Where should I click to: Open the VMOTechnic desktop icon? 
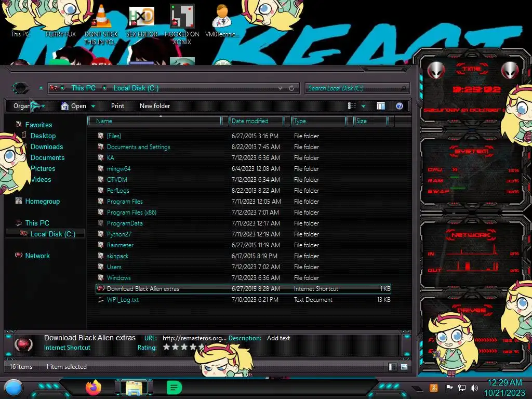click(x=222, y=16)
